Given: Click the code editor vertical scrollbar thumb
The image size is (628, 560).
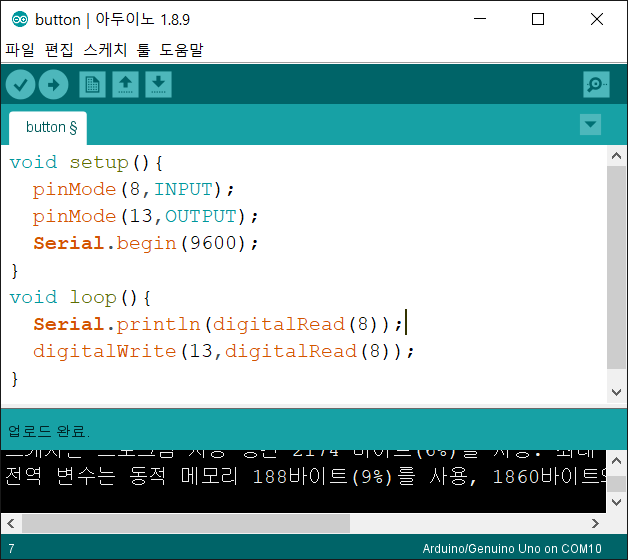Looking at the screenshot, I should coord(617,267).
